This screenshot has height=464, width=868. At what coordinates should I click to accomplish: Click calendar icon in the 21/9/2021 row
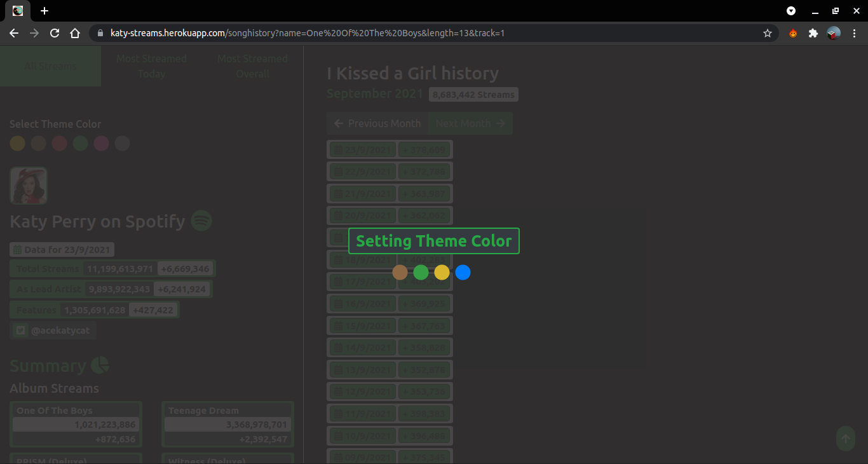tap(339, 194)
